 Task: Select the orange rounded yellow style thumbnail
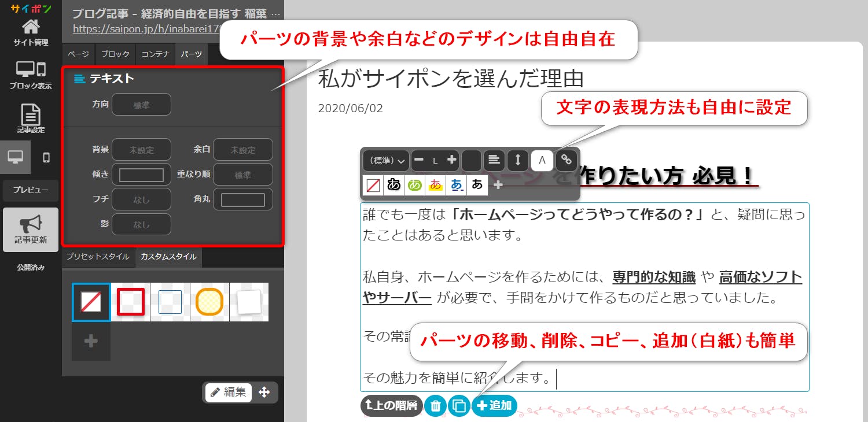[x=209, y=302]
